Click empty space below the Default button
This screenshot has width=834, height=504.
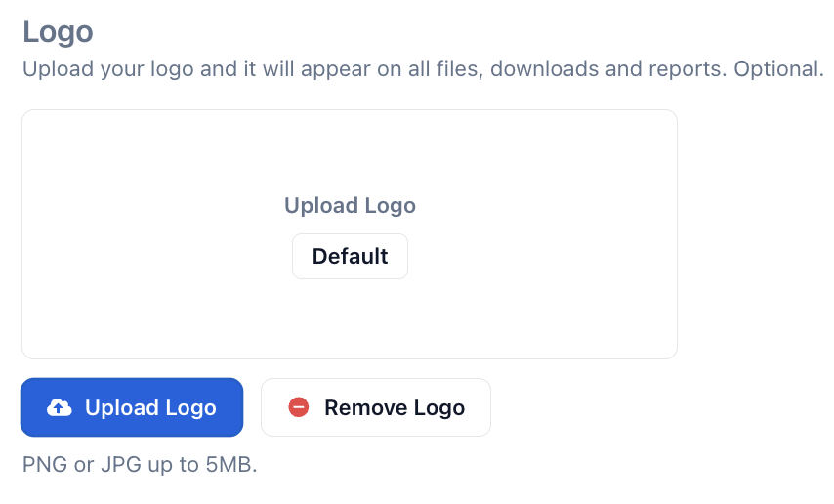click(x=350, y=320)
